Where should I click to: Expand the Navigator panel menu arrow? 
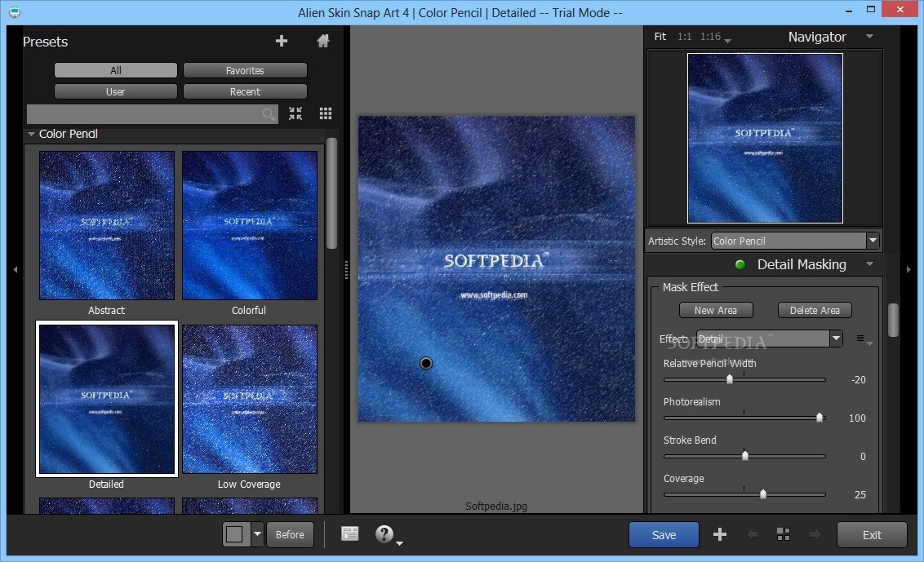(x=869, y=37)
